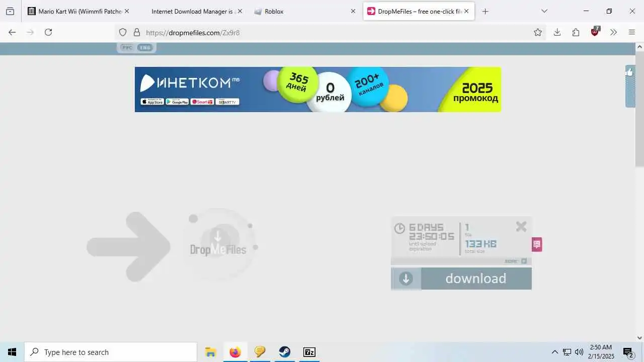
Task: Click the taskbar search box
Action: tap(111, 352)
